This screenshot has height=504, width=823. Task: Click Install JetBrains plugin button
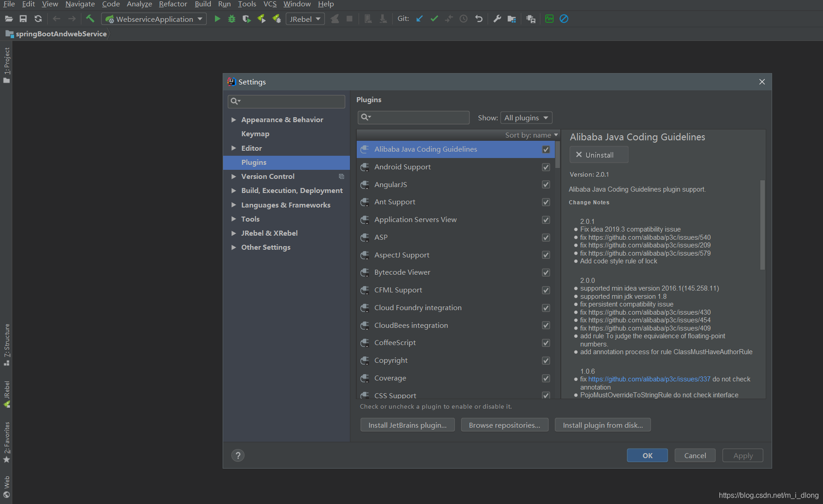click(407, 425)
